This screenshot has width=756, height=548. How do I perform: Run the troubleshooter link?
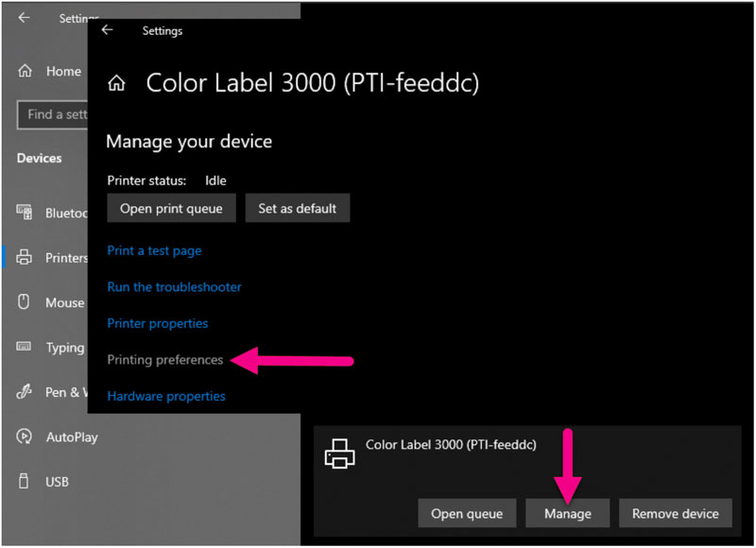click(x=174, y=287)
